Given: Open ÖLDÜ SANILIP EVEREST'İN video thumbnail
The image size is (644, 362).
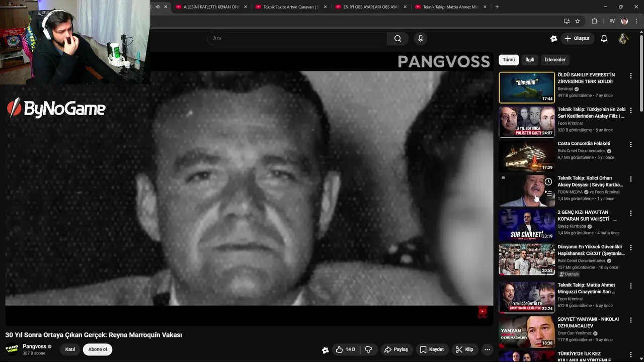Looking at the screenshot, I should [x=527, y=87].
